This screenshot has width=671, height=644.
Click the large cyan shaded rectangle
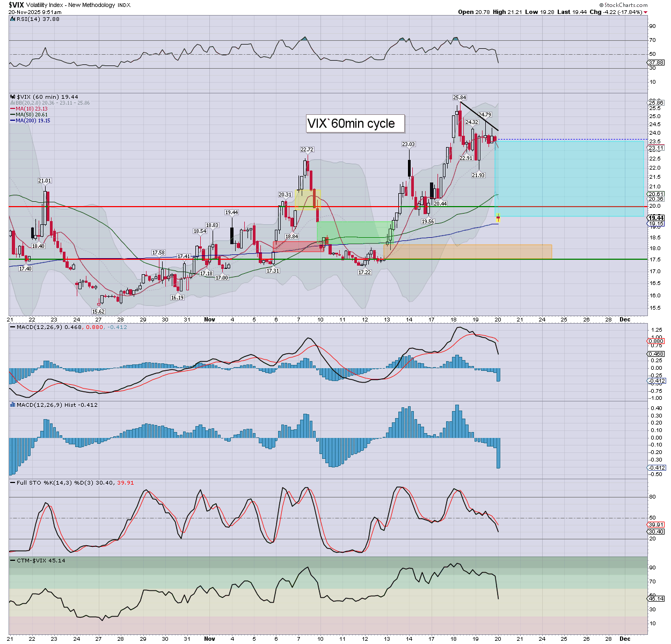pyautogui.click(x=569, y=178)
